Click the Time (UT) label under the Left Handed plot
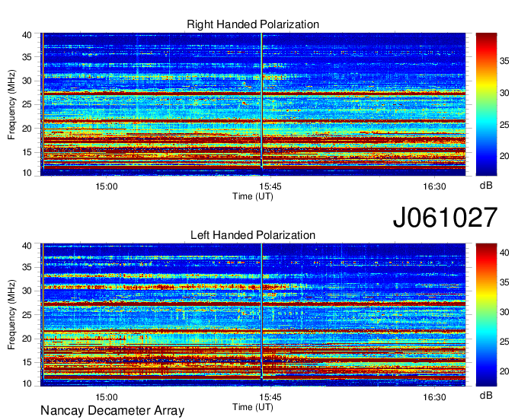Screen dimensions: 518x420 (253, 407)
